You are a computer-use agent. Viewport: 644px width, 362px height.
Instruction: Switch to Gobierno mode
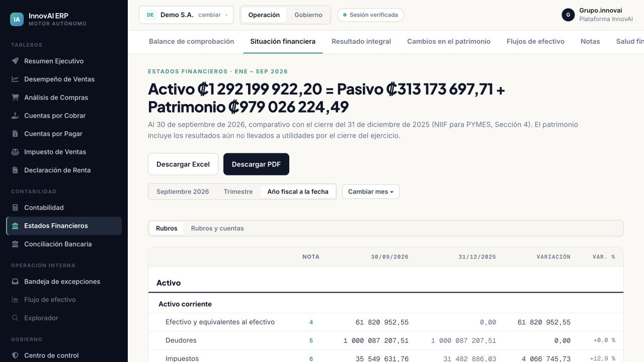point(308,15)
